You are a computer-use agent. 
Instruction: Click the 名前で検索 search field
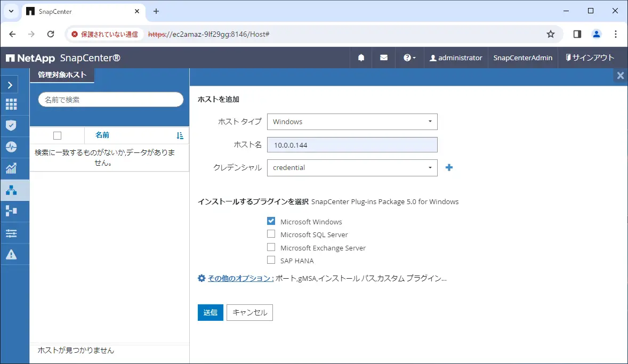point(111,100)
